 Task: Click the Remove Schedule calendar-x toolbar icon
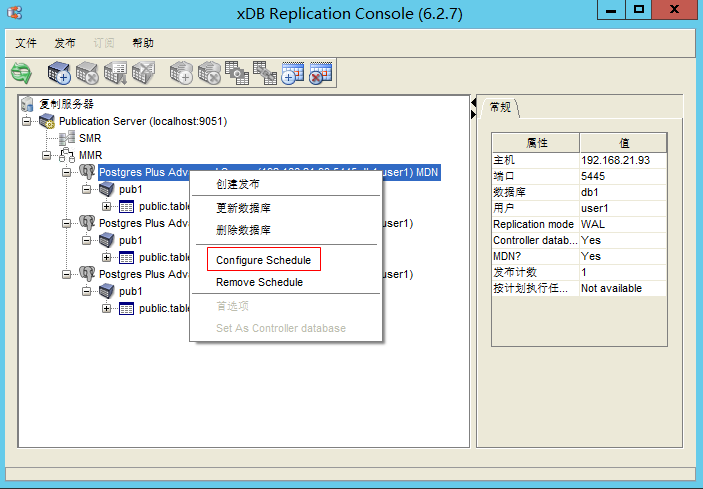(321, 73)
